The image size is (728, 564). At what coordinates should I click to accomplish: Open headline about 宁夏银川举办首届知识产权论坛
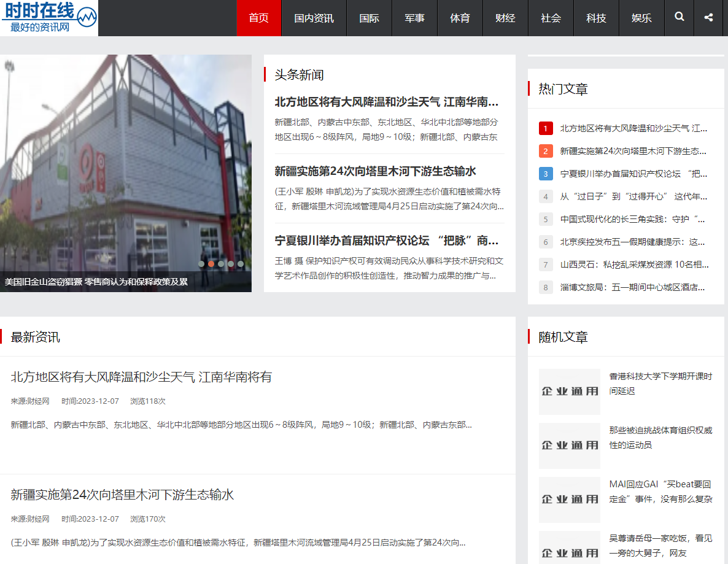[x=387, y=240]
